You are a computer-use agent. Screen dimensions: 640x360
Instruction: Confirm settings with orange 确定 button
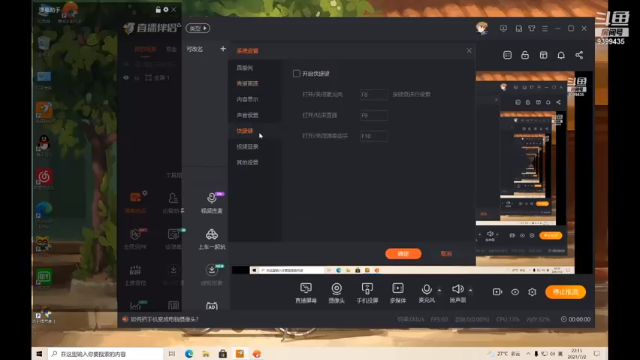[x=403, y=253]
